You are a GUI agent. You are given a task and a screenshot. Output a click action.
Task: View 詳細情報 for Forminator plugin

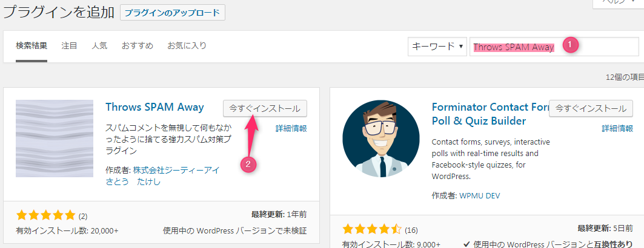[x=617, y=129]
